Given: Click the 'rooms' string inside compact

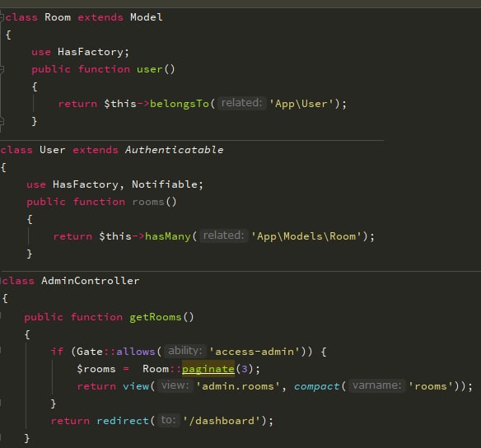Looking at the screenshot, I should 431,386.
